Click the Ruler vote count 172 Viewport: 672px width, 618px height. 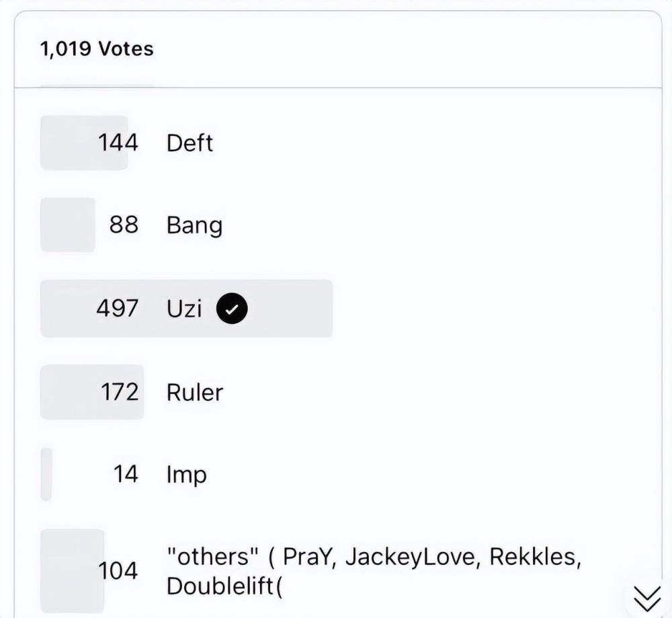pos(120,392)
